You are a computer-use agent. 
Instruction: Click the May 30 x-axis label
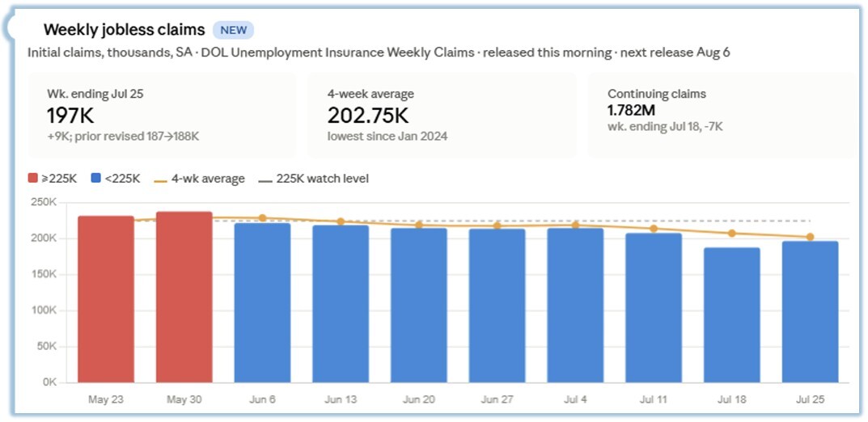(x=184, y=400)
